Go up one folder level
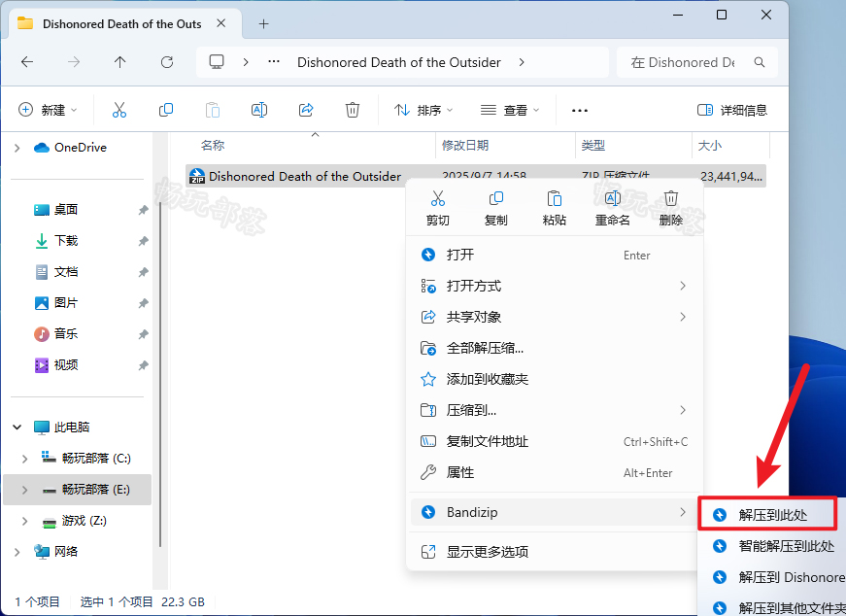 (119, 62)
